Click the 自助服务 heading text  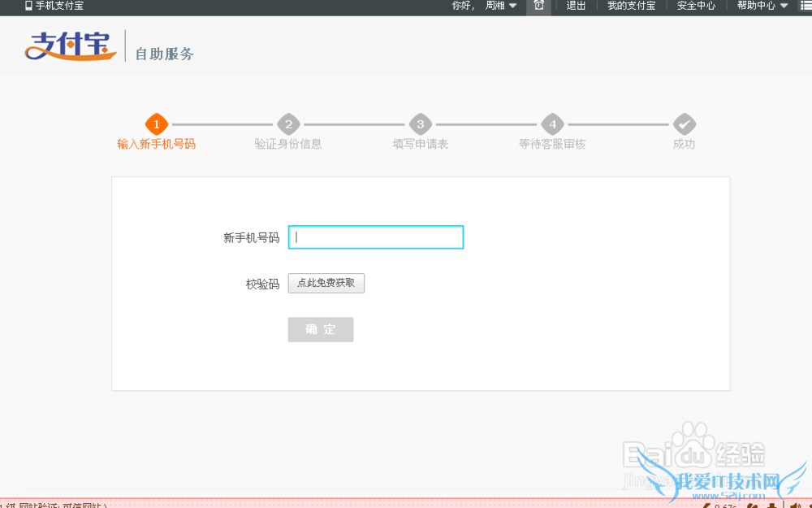[165, 54]
